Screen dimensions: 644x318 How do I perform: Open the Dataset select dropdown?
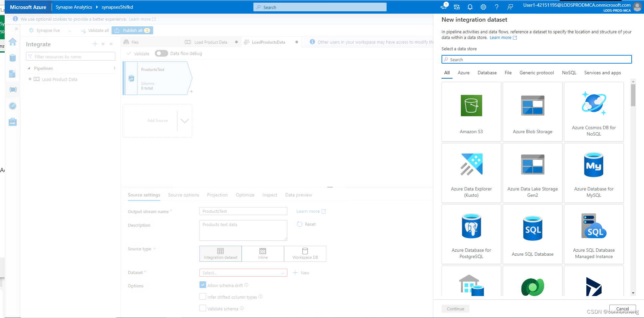coord(243,273)
